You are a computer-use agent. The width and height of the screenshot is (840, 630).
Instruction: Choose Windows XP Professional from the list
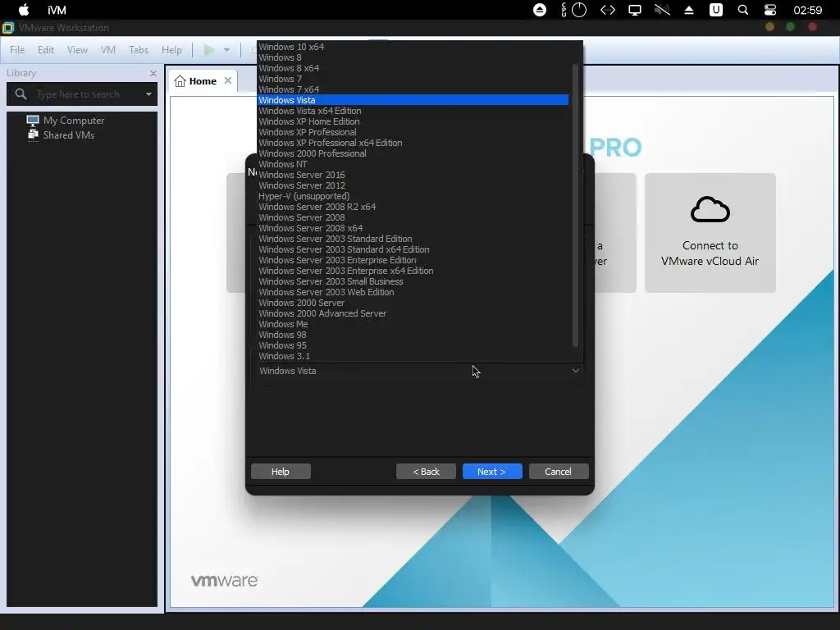[x=413, y=132]
